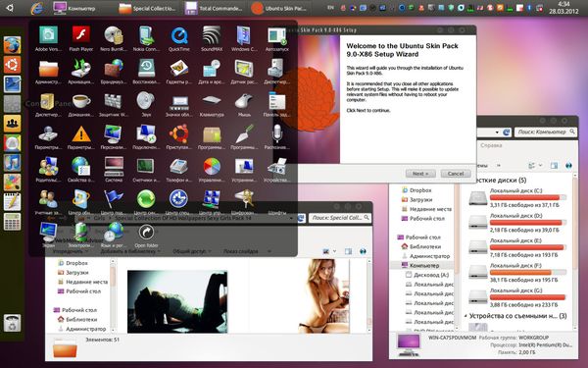Click the Поиск: Special Coll... search field

(x=340, y=218)
